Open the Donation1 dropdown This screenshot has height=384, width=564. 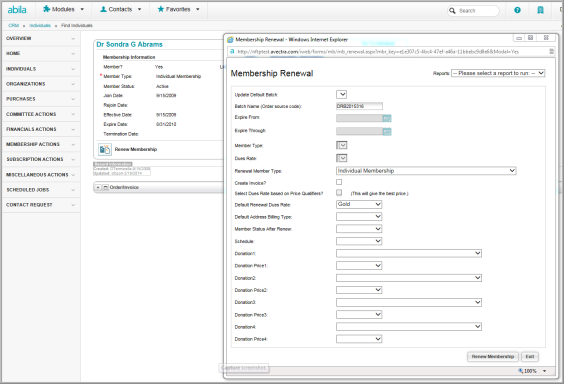click(x=409, y=253)
